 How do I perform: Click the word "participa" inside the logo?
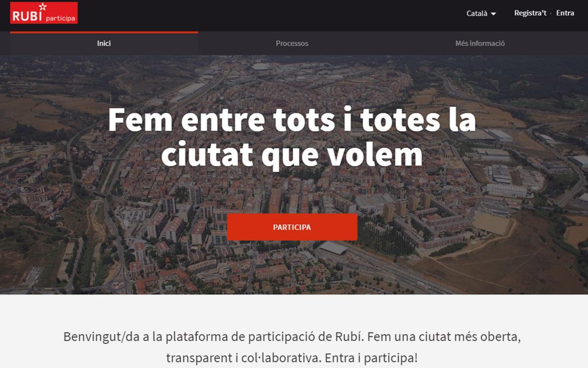pos(60,18)
